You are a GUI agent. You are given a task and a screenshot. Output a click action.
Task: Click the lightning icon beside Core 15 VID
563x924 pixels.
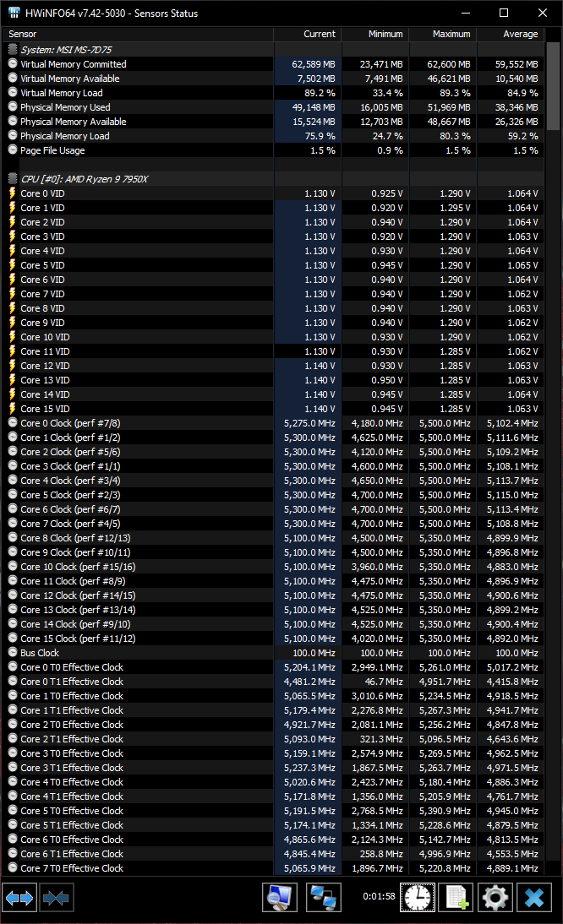click(13, 409)
